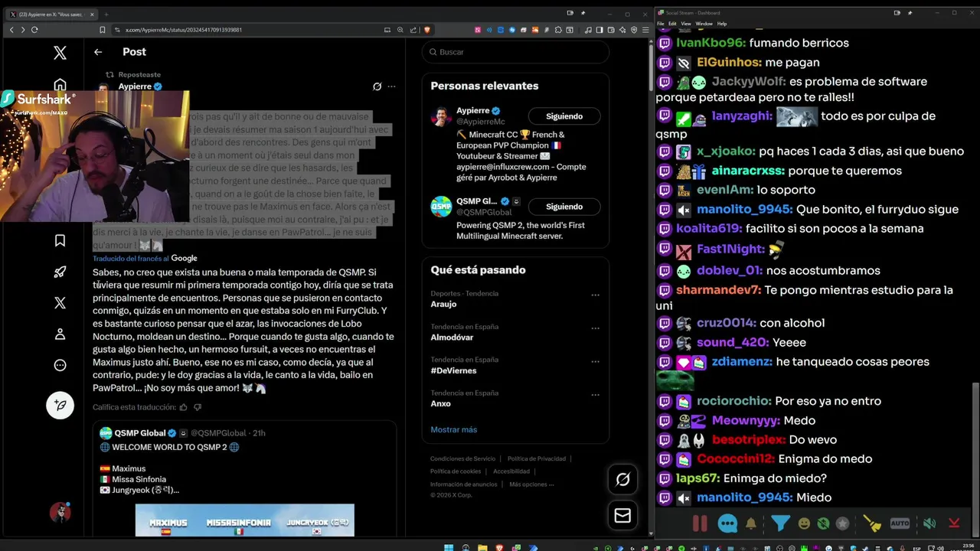Open File menu in Social Stream
This screenshot has width=980, height=551.
click(x=660, y=24)
